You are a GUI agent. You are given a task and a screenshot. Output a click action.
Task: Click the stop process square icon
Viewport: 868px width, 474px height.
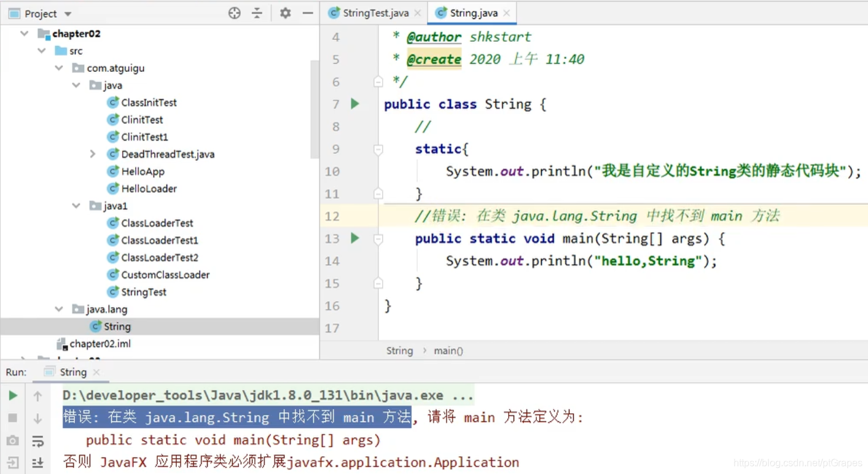tap(12, 418)
